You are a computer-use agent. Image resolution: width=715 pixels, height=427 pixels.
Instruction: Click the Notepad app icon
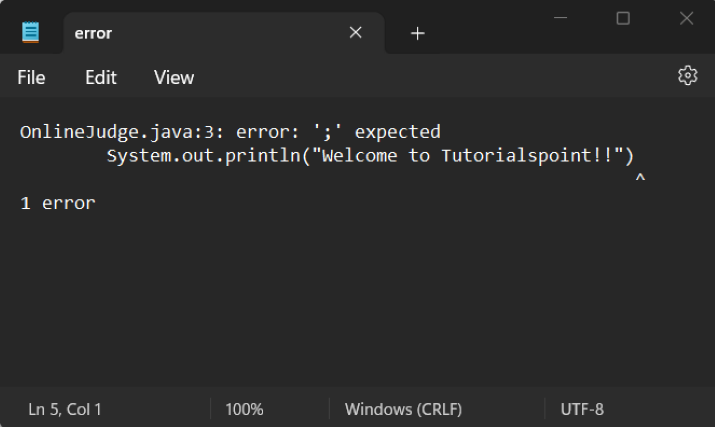[31, 33]
